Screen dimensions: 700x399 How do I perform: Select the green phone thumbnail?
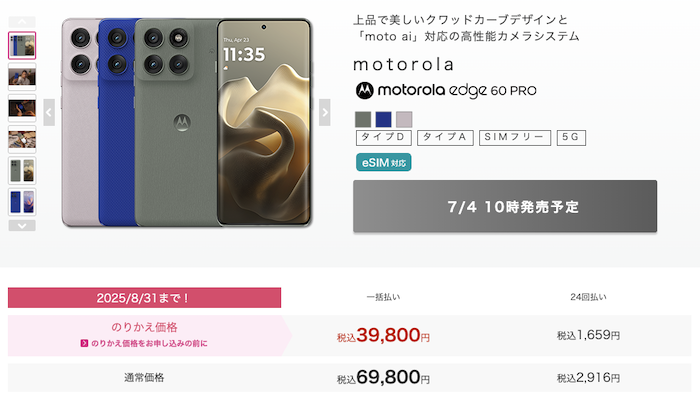(x=22, y=170)
